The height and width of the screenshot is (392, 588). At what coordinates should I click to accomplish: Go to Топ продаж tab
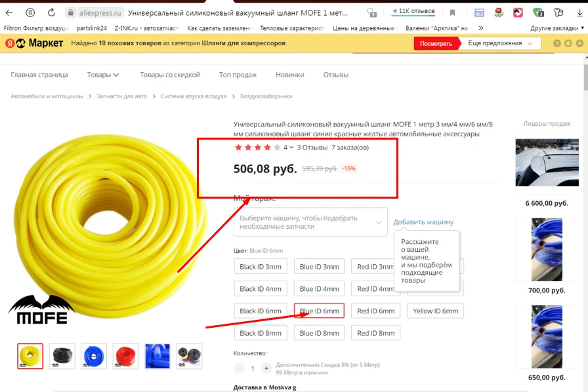(x=238, y=75)
